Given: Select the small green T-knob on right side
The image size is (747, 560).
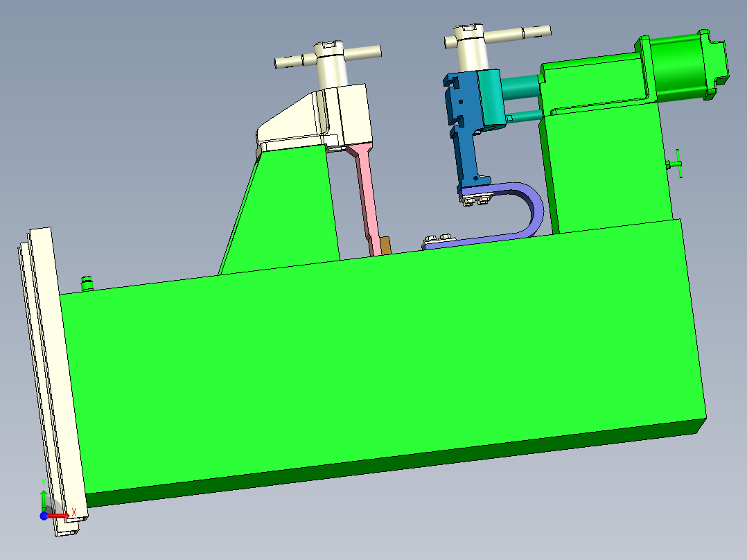Looking at the screenshot, I should coord(675,164).
